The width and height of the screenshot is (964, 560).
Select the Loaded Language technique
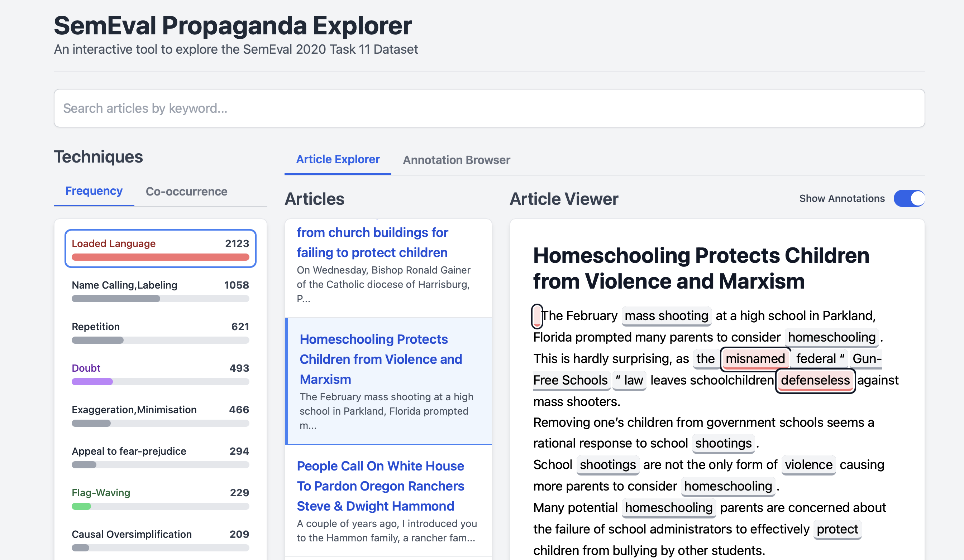(160, 248)
